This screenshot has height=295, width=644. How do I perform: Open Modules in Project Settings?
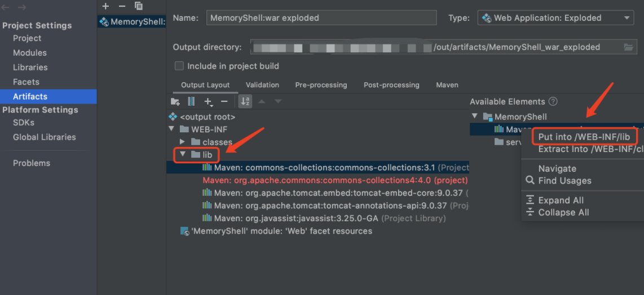[x=30, y=53]
